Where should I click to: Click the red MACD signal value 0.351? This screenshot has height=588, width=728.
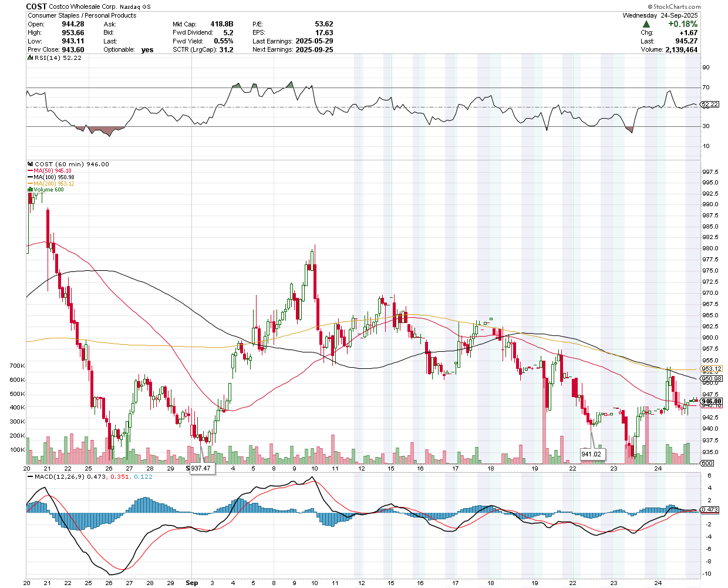[120, 476]
